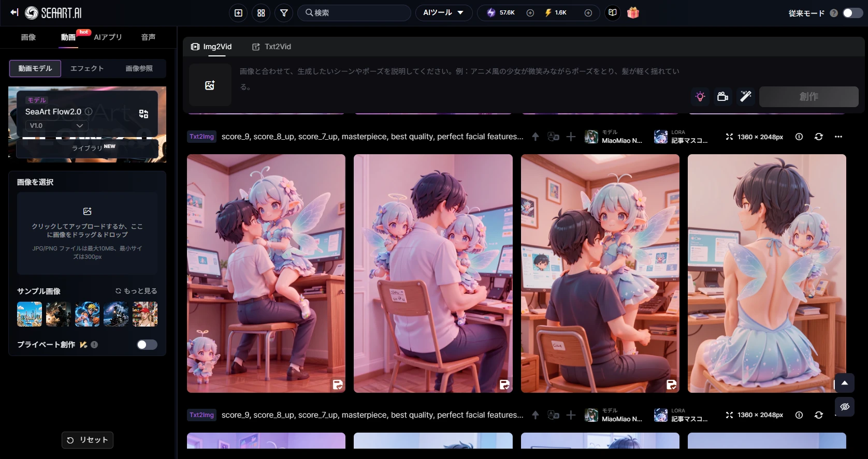Viewport: 868px width, 459px height.
Task: Click the regenerate icon on first result row
Action: 818,137
